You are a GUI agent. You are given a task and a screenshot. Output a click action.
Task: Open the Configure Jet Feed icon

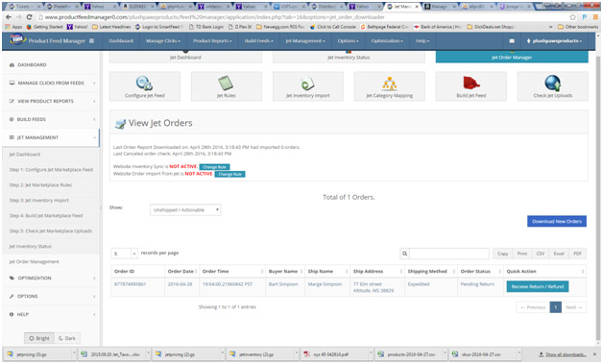pyautogui.click(x=145, y=84)
